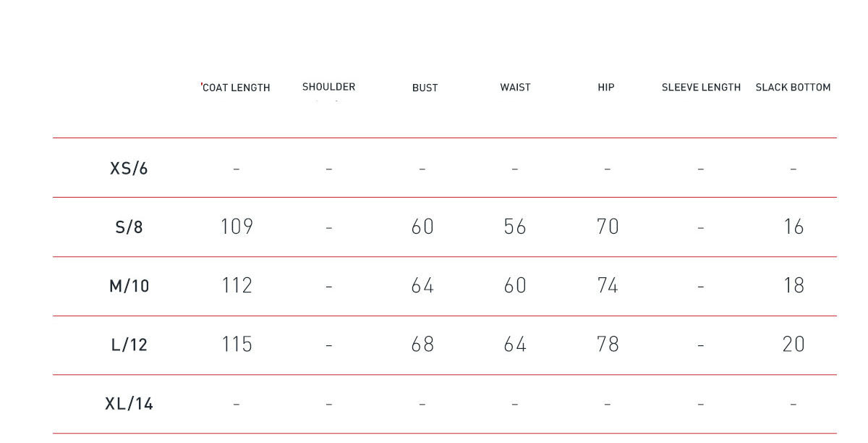The width and height of the screenshot is (868, 443).
Task: Click coat length value 109 for S/8
Action: pos(237,227)
